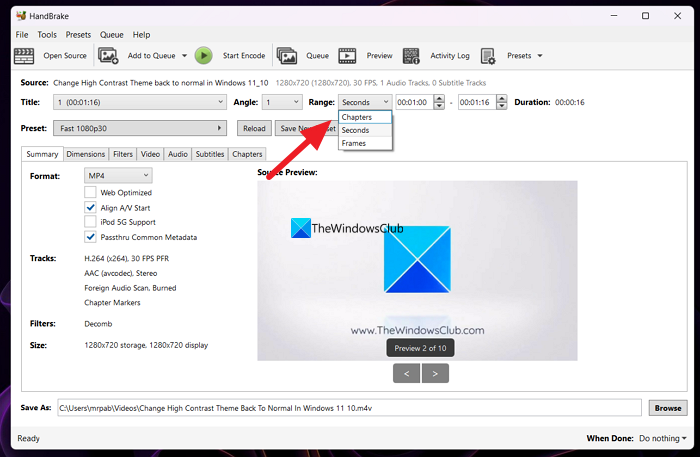Open the Range combo box showing Seconds
The image size is (700, 457).
[x=365, y=102]
